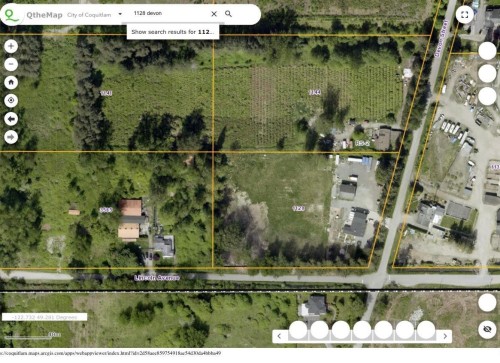Screen dimensions: 500x363
Task: Open the last widget in bottom bar
Action: click(426, 330)
